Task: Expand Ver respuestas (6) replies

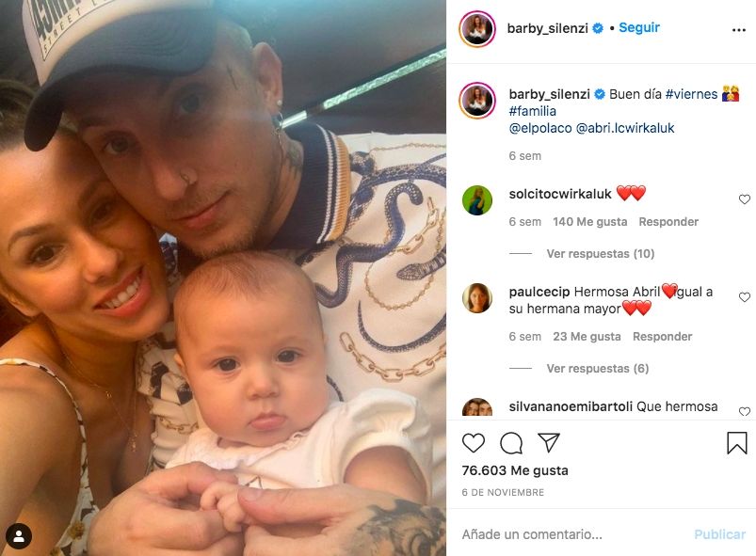Action: tap(598, 368)
